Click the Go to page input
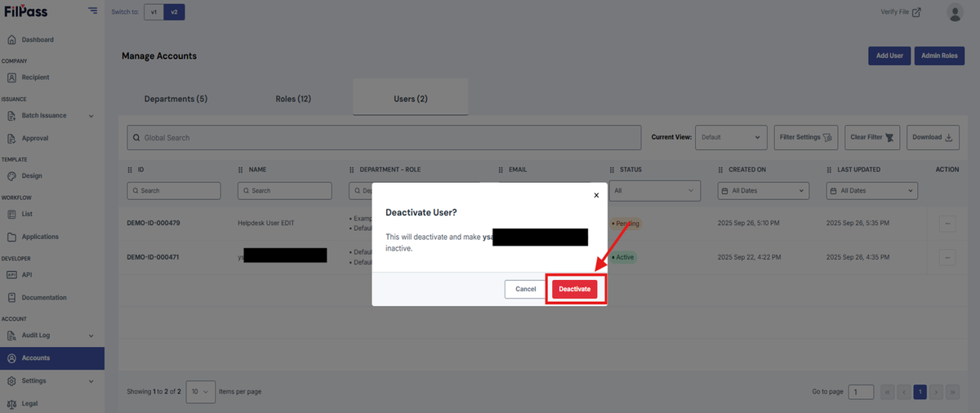Screen dimensions: 980x413 coord(861,392)
